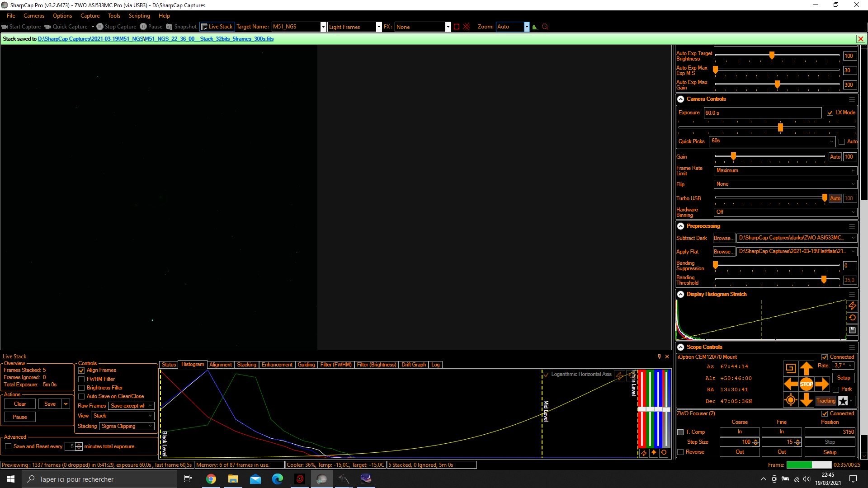Viewport: 868px width, 488px height.
Task: Enable the Reverse focuser checkbox
Action: pyautogui.click(x=680, y=452)
